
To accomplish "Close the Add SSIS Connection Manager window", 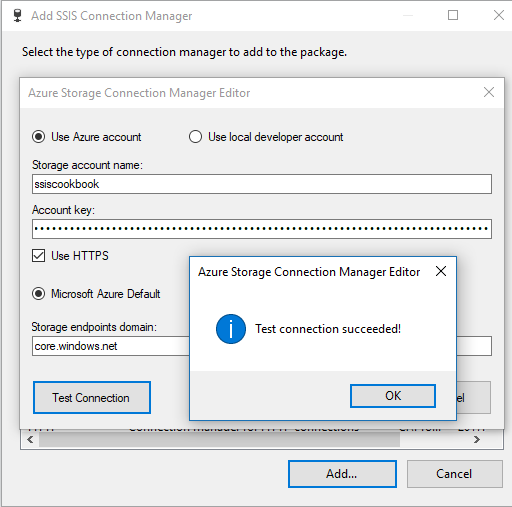I will [499, 15].
